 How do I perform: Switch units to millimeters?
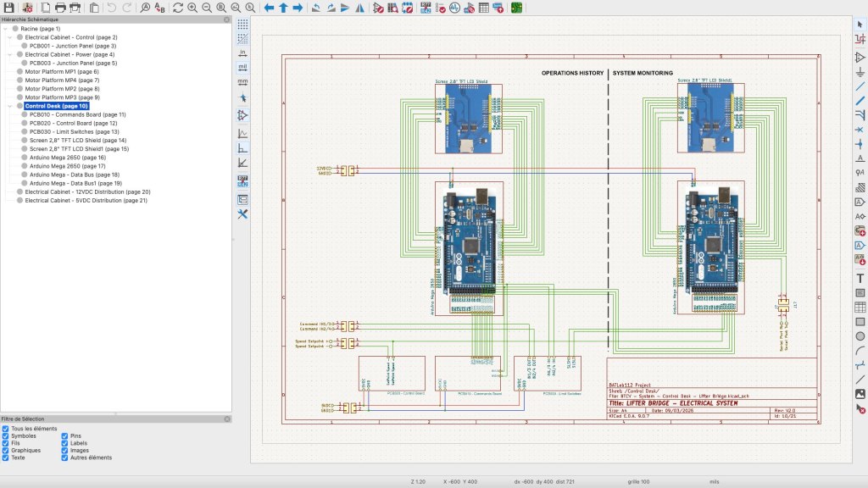[242, 81]
